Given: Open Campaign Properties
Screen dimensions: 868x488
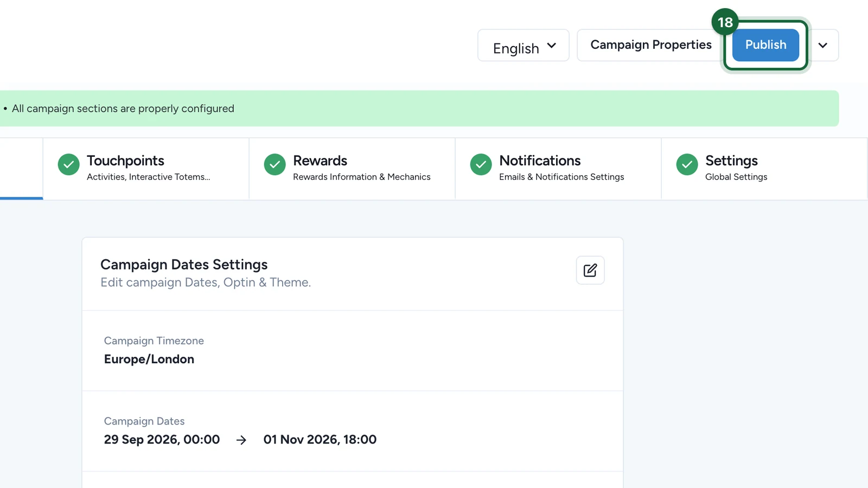Looking at the screenshot, I should pyautogui.click(x=651, y=45).
